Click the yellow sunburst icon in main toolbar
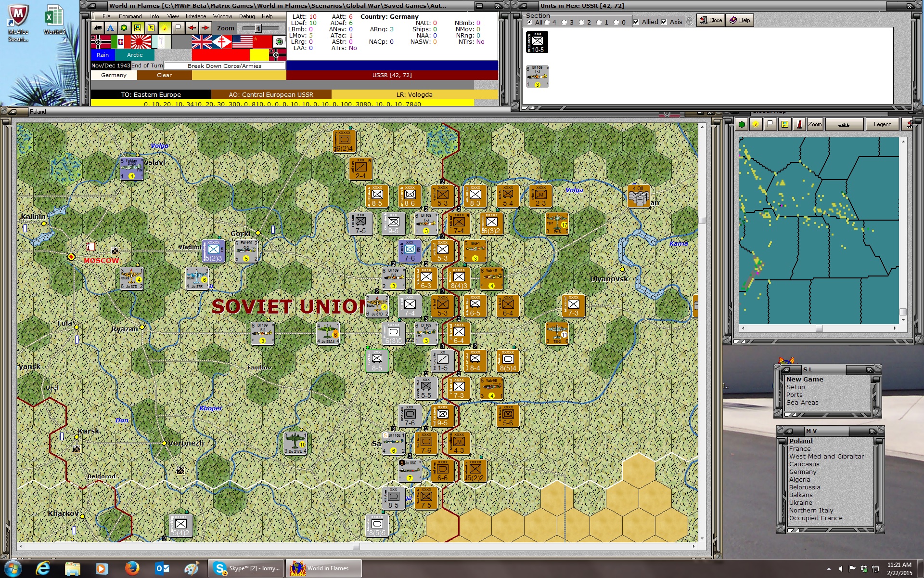The width and height of the screenshot is (924, 578). click(165, 28)
